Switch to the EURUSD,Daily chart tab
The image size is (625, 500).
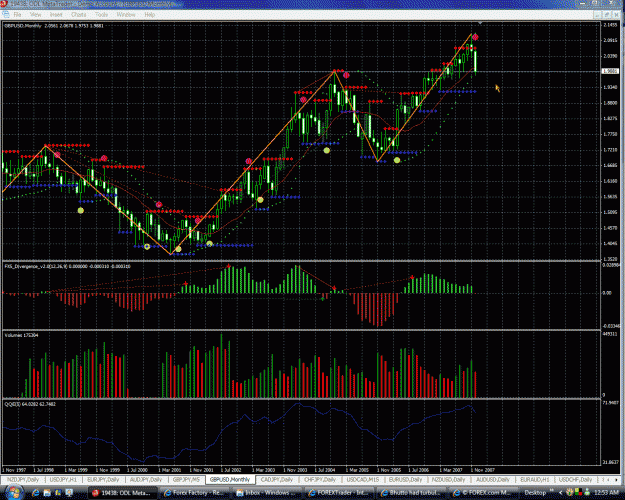[405, 479]
